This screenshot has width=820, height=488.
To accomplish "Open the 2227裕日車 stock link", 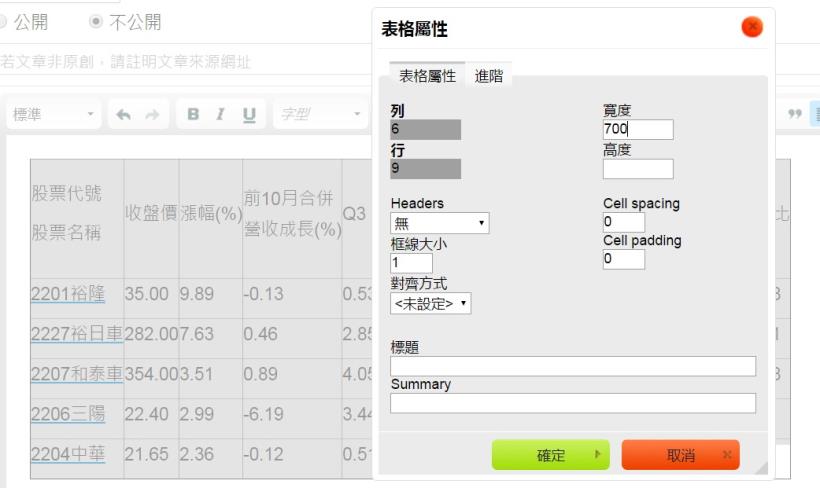I will click(77, 334).
